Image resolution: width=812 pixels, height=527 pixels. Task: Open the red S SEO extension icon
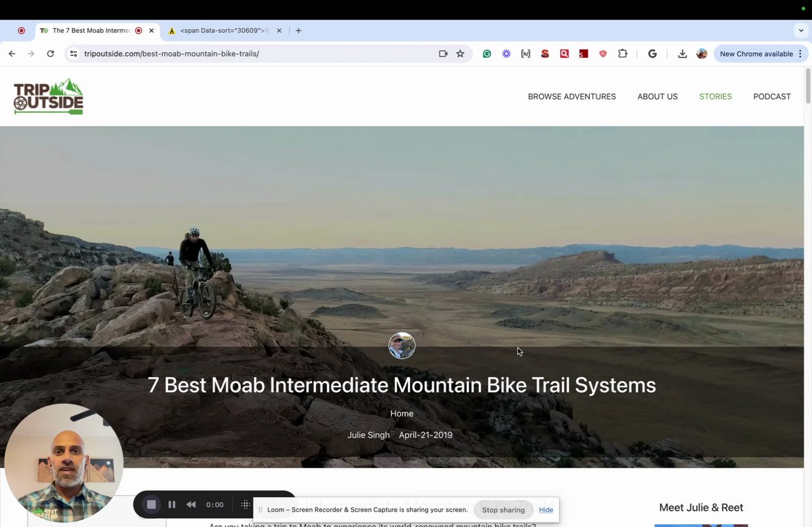coord(545,54)
